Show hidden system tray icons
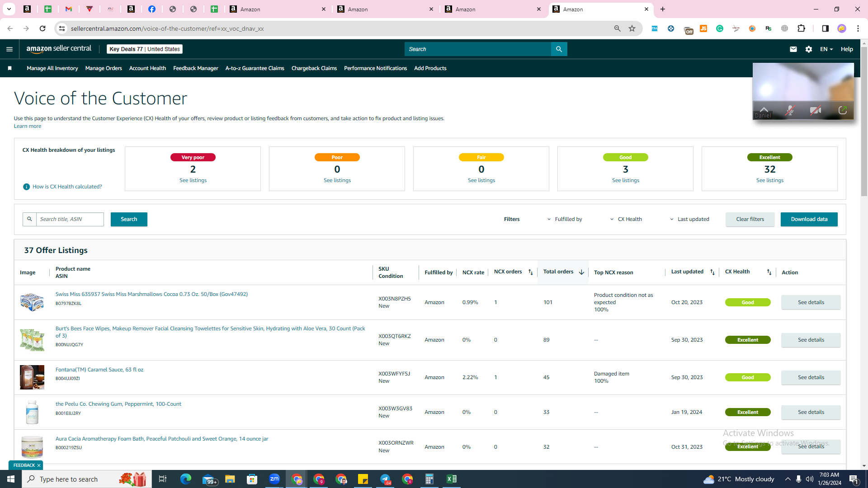868x488 pixels. [x=788, y=479]
